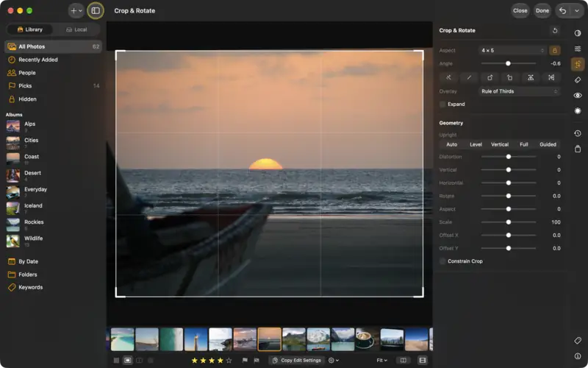Click the Angle slider handle
Screen dimensions: 588x368
coord(508,63)
